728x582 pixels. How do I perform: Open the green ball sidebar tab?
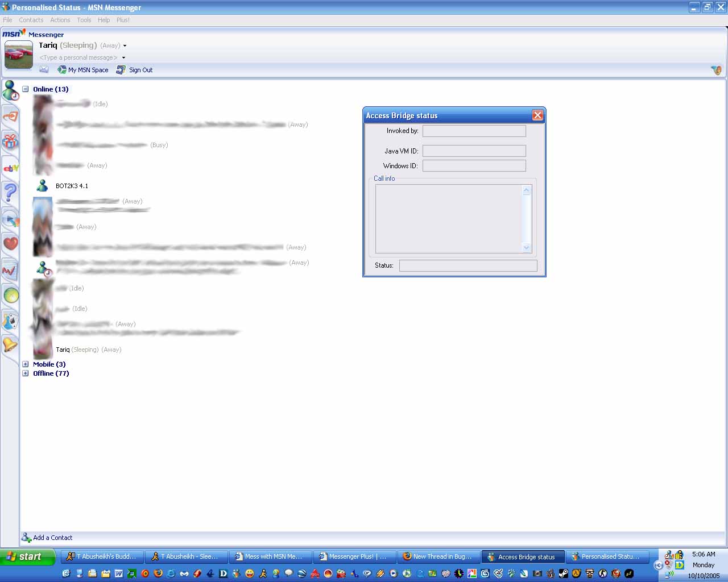(10, 296)
